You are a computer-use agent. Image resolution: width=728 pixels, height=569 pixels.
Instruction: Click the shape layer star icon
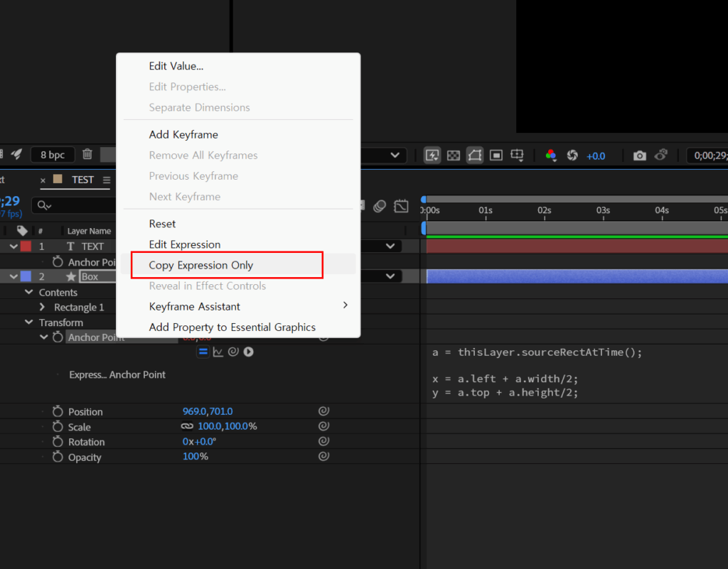(71, 276)
